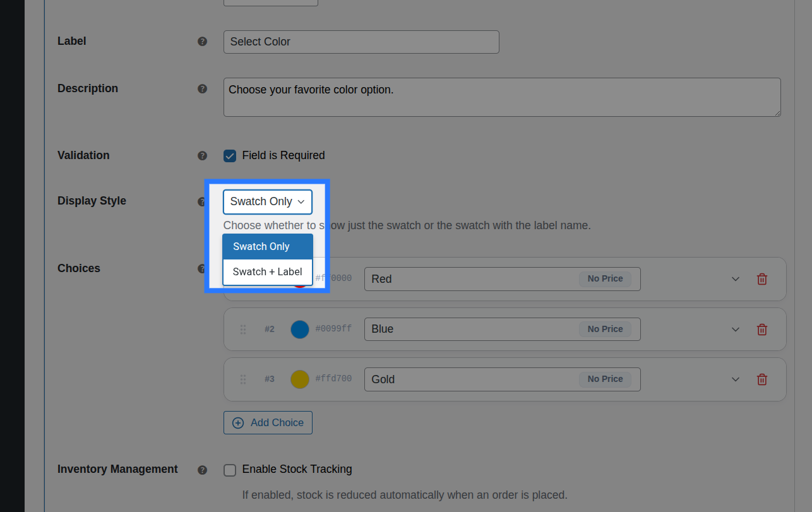The height and width of the screenshot is (512, 812).
Task: Click No Price badge on Red
Action: (x=605, y=279)
